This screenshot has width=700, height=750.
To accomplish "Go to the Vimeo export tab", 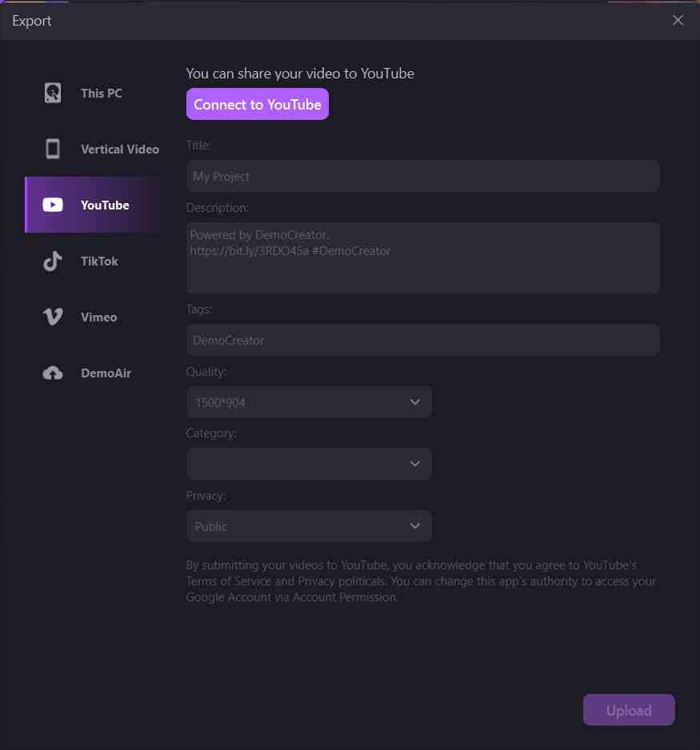I will click(93, 317).
